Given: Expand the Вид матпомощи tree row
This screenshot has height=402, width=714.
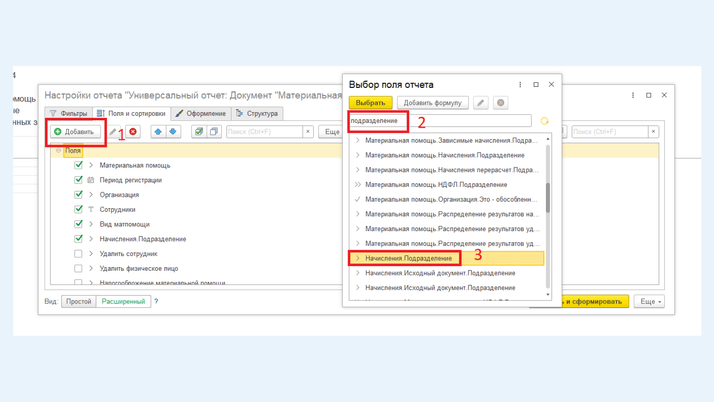Looking at the screenshot, I should (x=91, y=224).
